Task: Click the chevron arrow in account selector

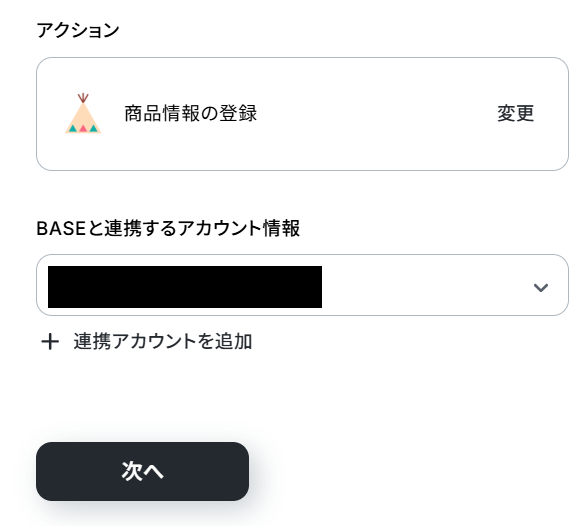Action: coord(541,287)
